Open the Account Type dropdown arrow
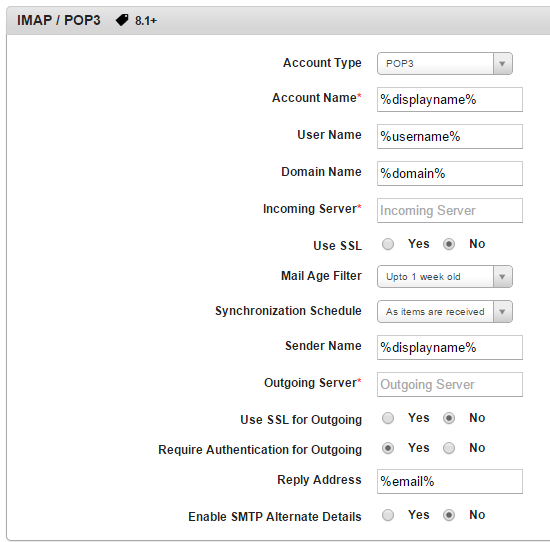 tap(502, 63)
